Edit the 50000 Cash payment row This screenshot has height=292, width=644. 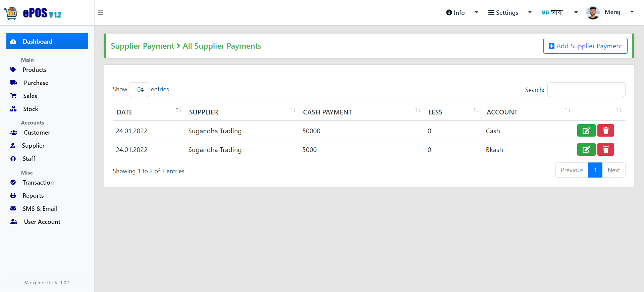586,131
